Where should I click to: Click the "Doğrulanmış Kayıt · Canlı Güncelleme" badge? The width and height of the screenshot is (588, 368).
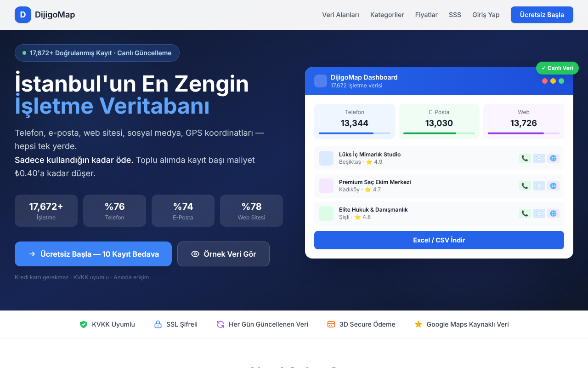(x=97, y=53)
